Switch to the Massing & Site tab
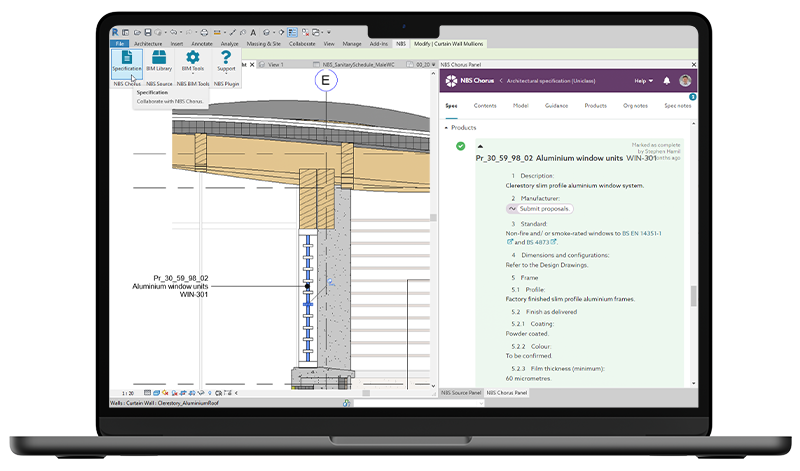This screenshot has height=471, width=800. coord(264,44)
